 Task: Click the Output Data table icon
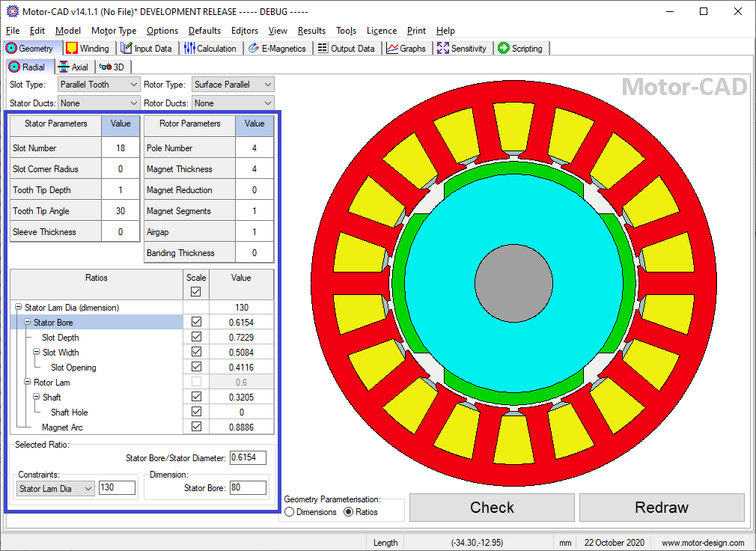(x=323, y=48)
